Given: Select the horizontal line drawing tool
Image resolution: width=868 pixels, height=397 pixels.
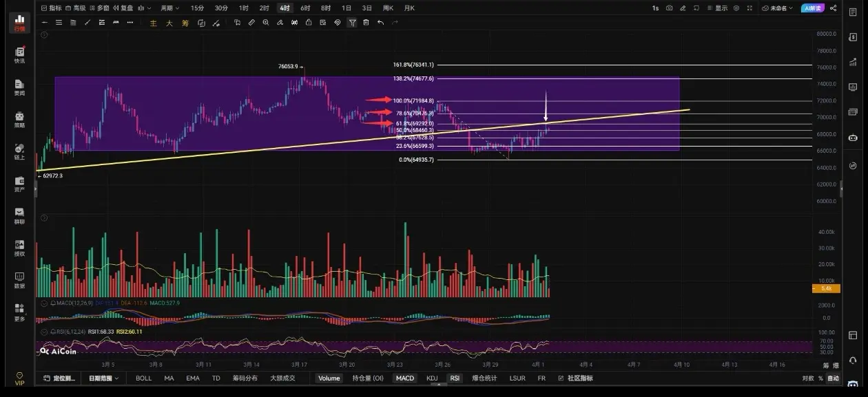Looking at the screenshot, I should 45,23.
